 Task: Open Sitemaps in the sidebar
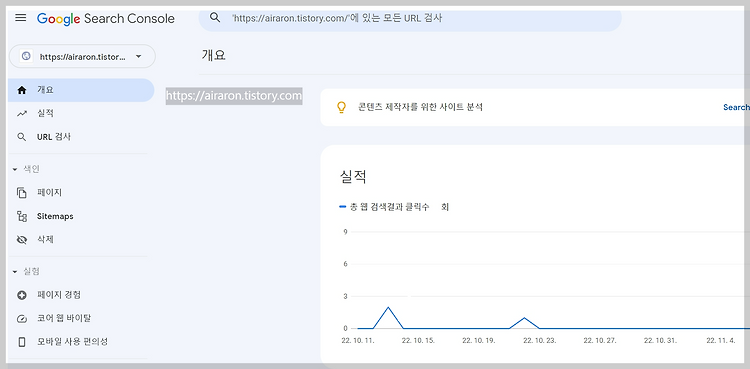coord(55,216)
